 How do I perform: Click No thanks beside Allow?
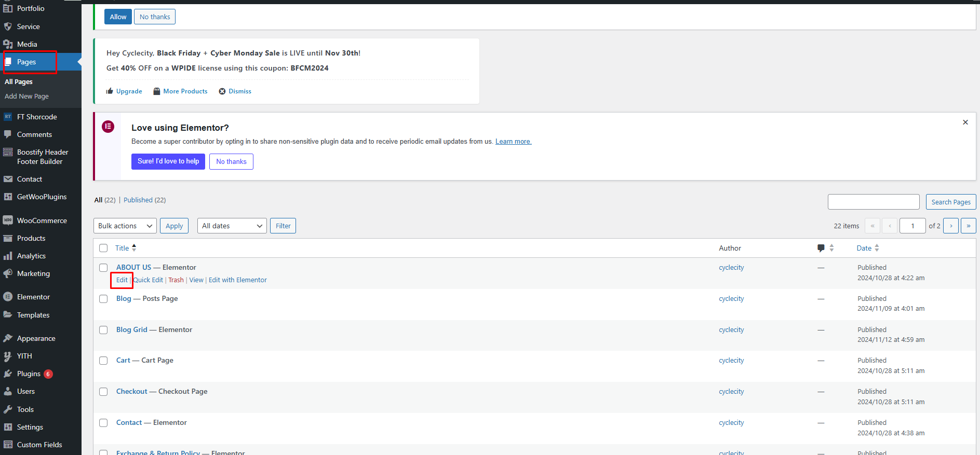(x=155, y=17)
